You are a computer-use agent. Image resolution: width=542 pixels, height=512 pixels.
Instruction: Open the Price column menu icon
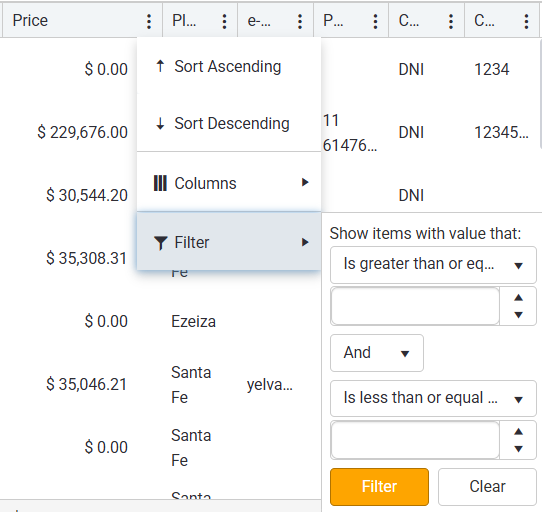tap(149, 21)
